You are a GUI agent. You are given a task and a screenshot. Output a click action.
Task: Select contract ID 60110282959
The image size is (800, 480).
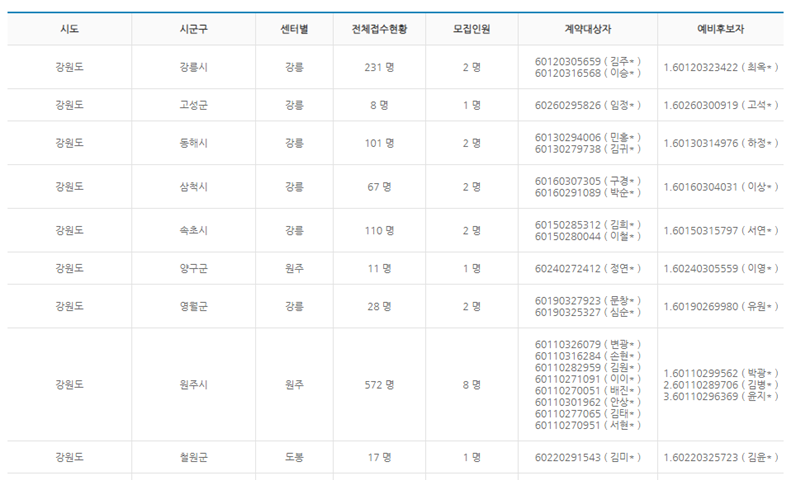tap(568, 367)
